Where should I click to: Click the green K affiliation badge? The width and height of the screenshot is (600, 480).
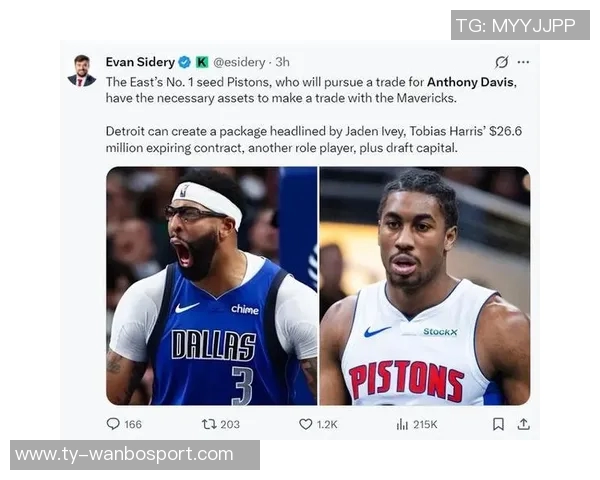point(202,62)
